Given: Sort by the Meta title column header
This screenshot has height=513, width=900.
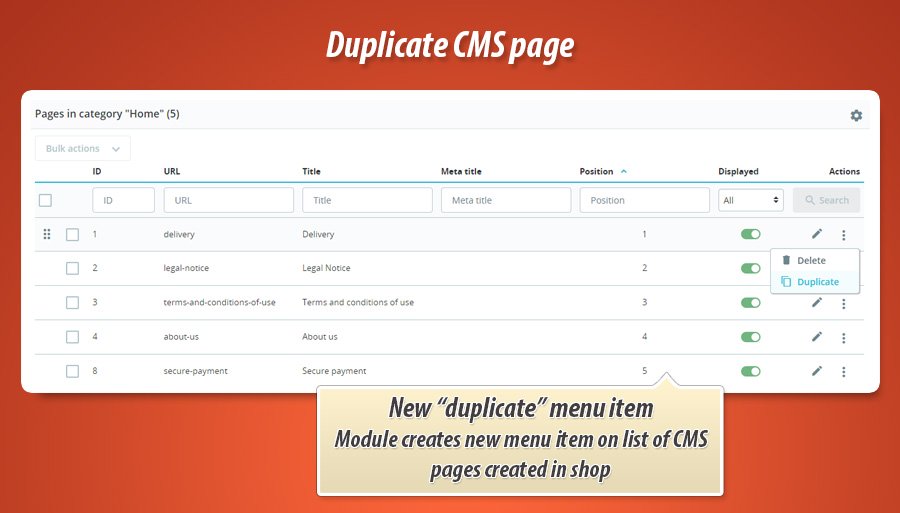Looking at the screenshot, I should pyautogui.click(x=461, y=171).
